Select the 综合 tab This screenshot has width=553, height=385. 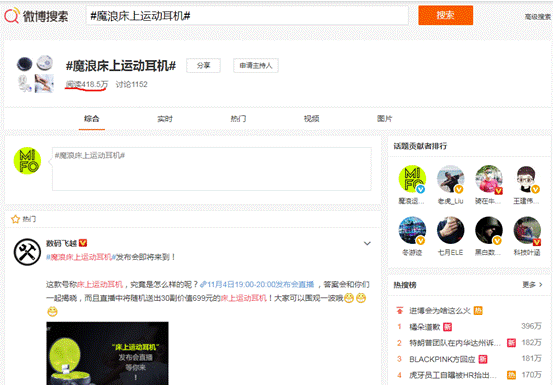92,118
